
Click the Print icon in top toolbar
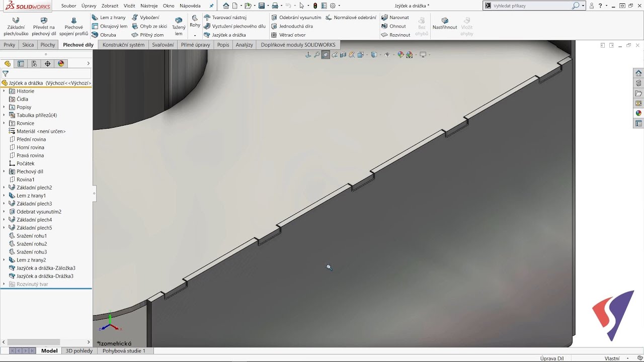pyautogui.click(x=275, y=6)
